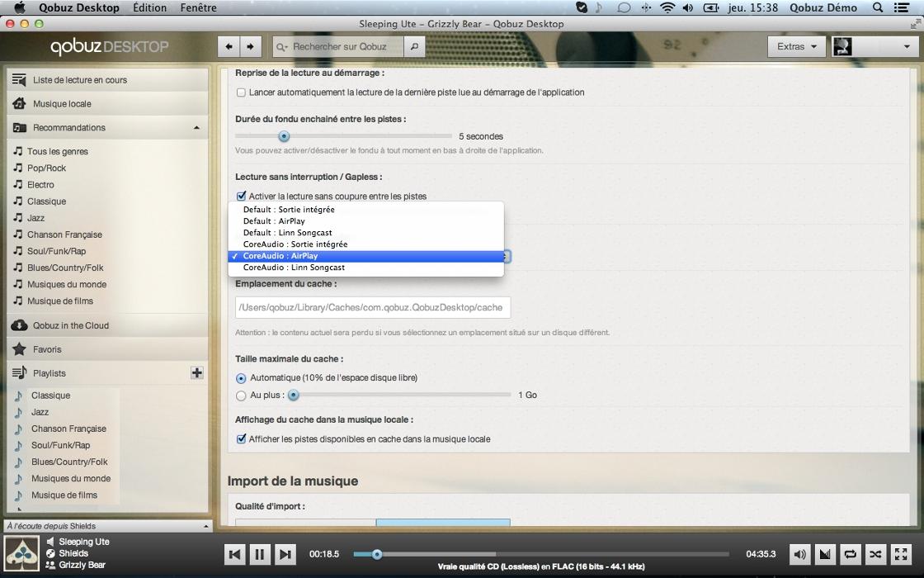Go back with the left arrow button

229,46
